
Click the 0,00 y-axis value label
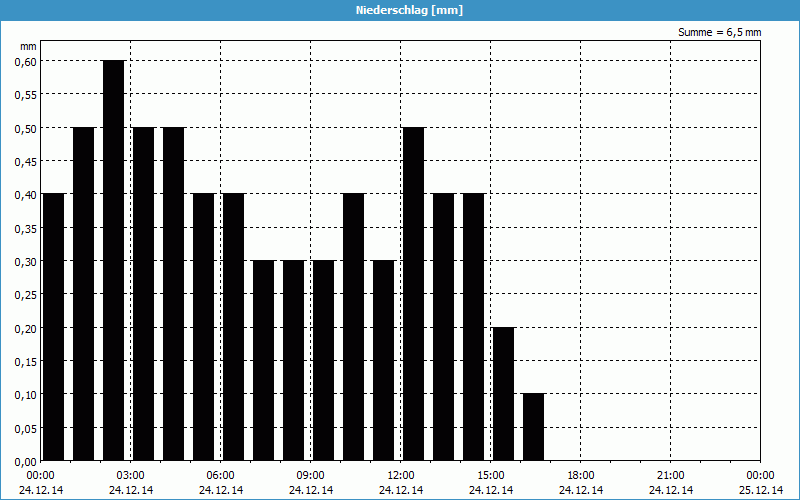click(x=25, y=461)
